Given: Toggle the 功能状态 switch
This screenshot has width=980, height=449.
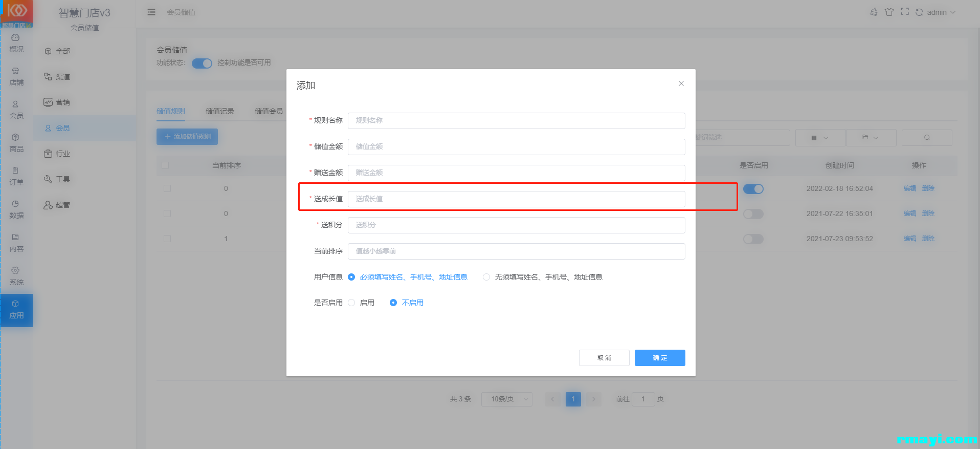Looking at the screenshot, I should 202,63.
